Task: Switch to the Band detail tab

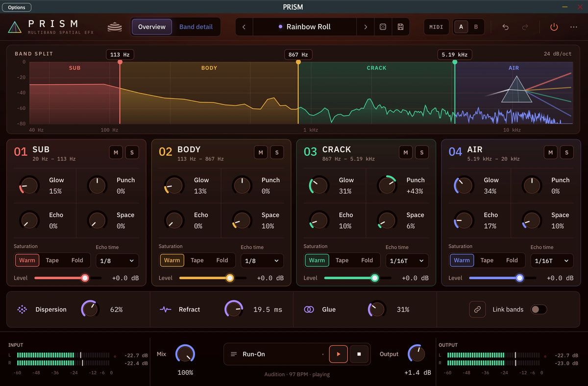Action: tap(196, 27)
